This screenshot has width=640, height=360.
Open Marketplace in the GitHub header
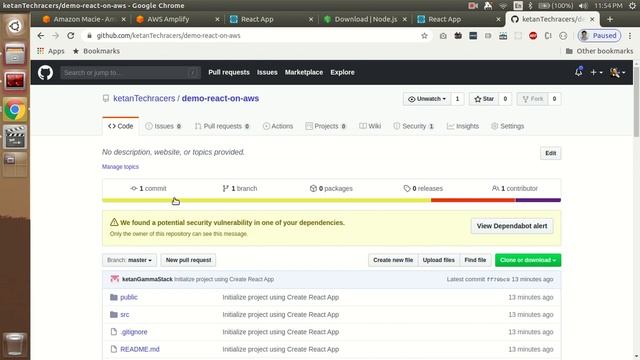coord(304,72)
